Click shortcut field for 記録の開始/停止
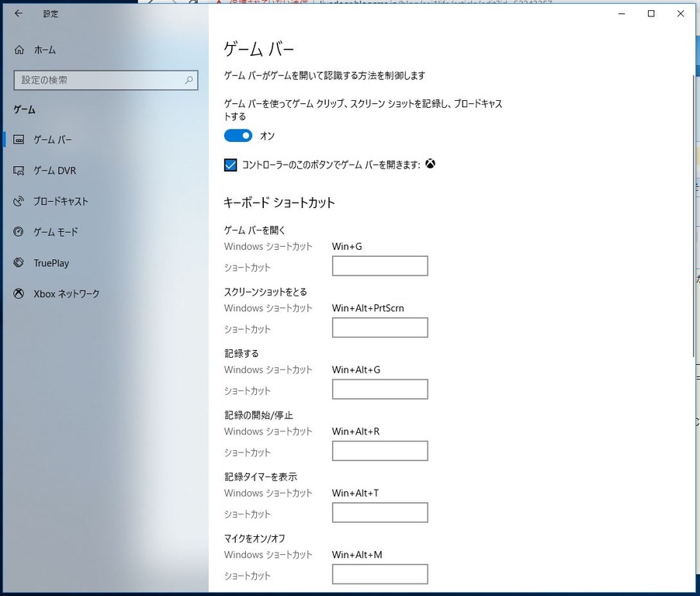 coord(380,450)
